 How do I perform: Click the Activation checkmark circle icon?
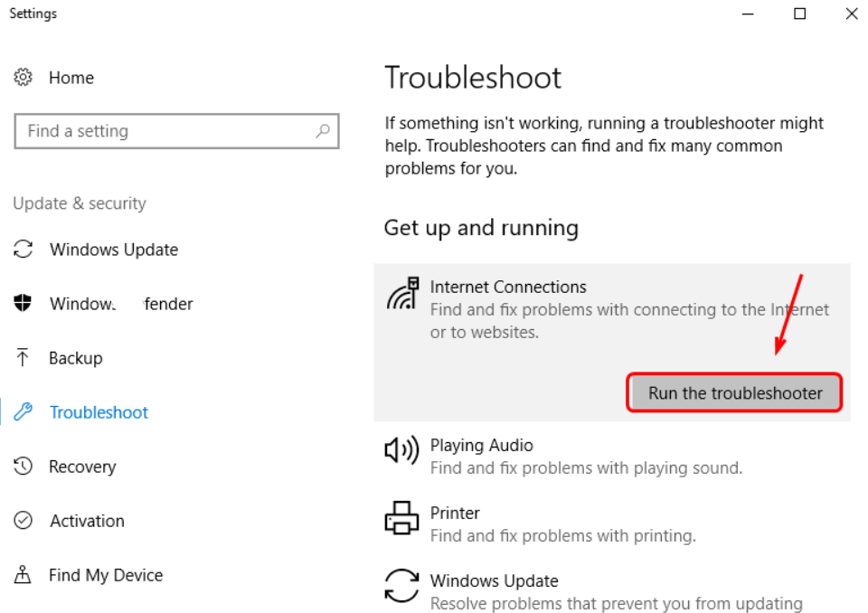click(24, 521)
